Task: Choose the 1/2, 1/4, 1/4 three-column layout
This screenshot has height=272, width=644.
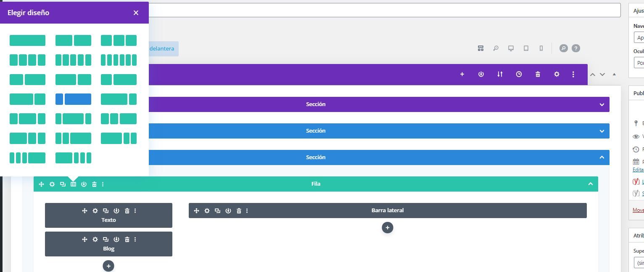Action: pos(27,138)
